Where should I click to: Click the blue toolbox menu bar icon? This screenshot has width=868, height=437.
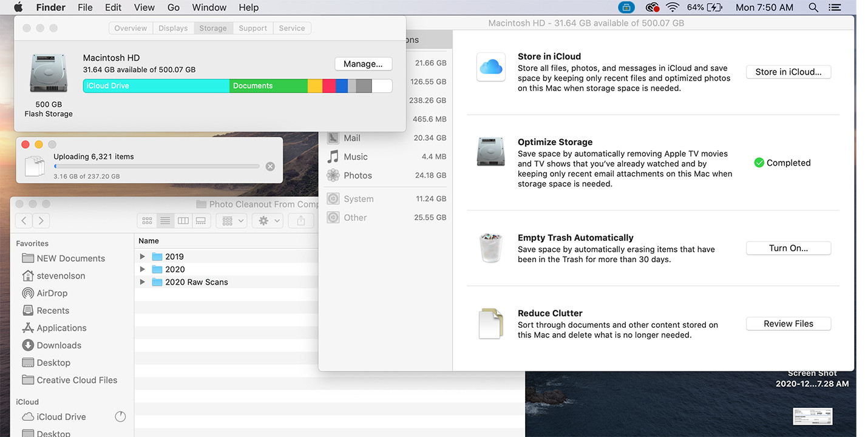(626, 7)
